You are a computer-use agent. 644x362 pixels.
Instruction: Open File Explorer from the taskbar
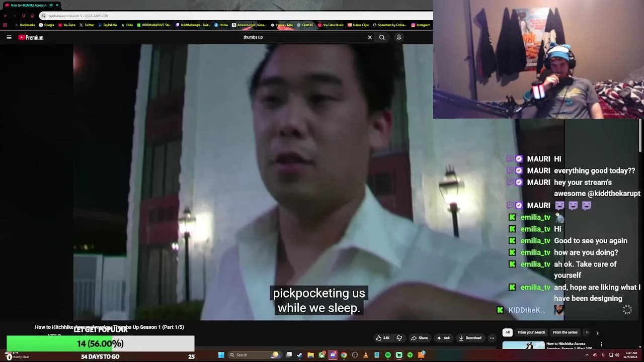point(310,355)
